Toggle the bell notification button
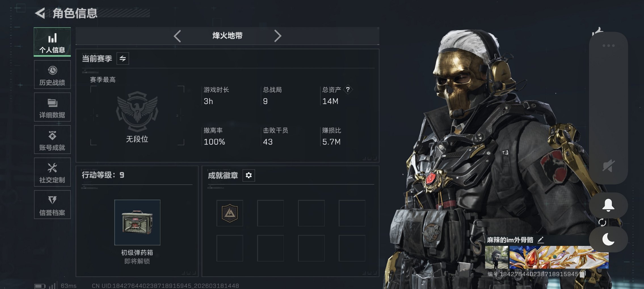Viewport: 644px width, 289px height. (x=608, y=205)
